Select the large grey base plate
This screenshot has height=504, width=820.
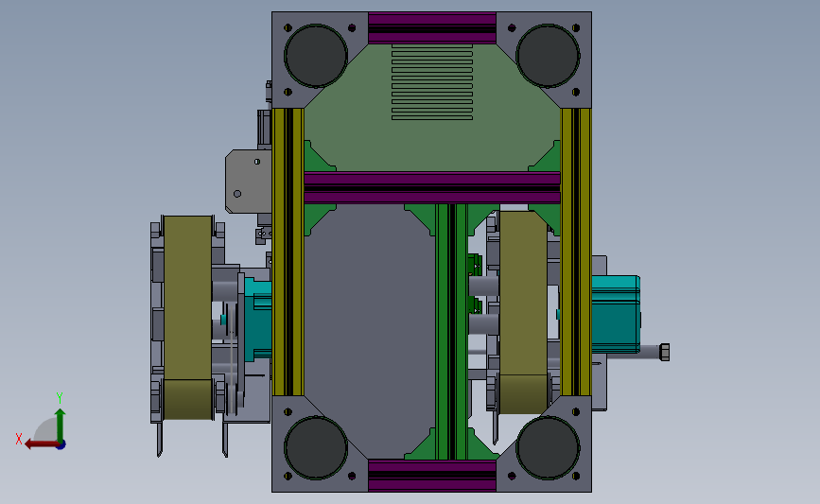(369, 332)
